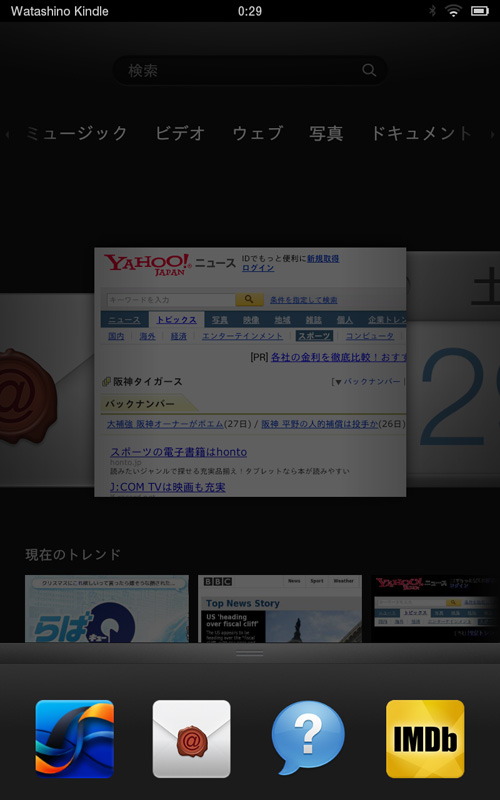This screenshot has height=800, width=500.
Task: Click the 阪神 平野の人的補償は投手か link
Action: [x=319, y=424]
